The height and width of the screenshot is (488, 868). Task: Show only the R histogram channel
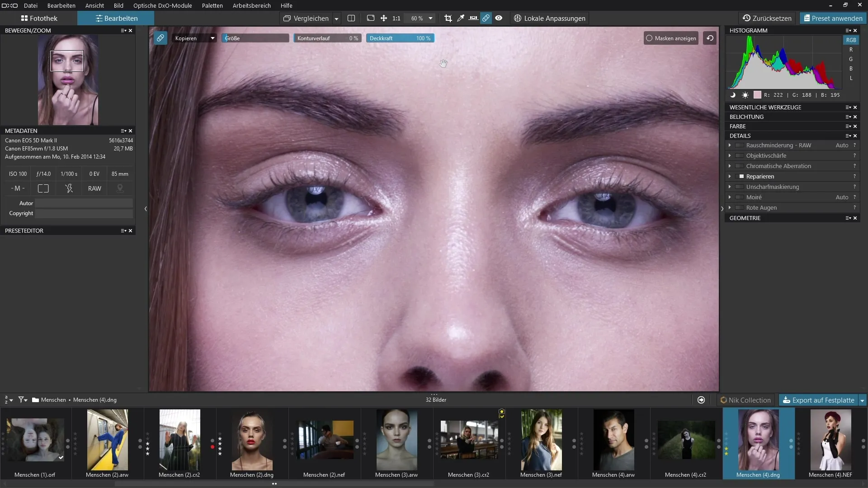tap(851, 50)
